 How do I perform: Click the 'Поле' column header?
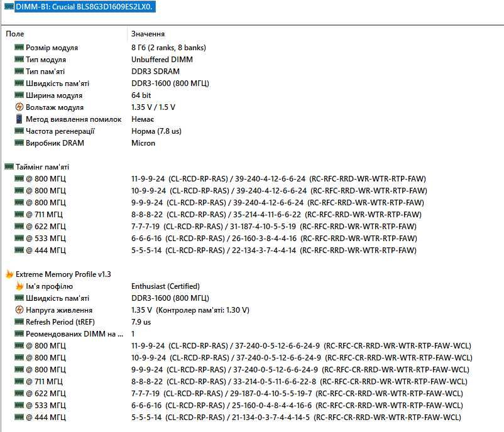tap(15, 34)
